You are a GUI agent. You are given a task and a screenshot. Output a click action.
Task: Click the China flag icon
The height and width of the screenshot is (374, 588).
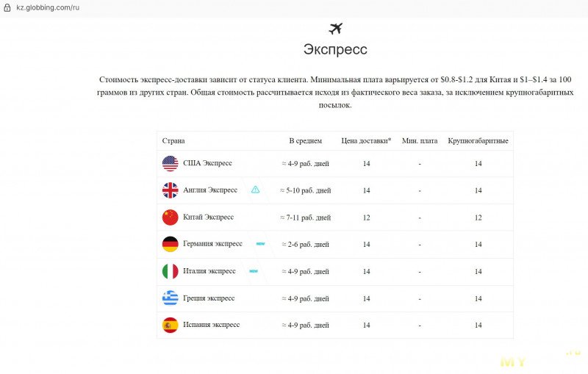click(170, 217)
